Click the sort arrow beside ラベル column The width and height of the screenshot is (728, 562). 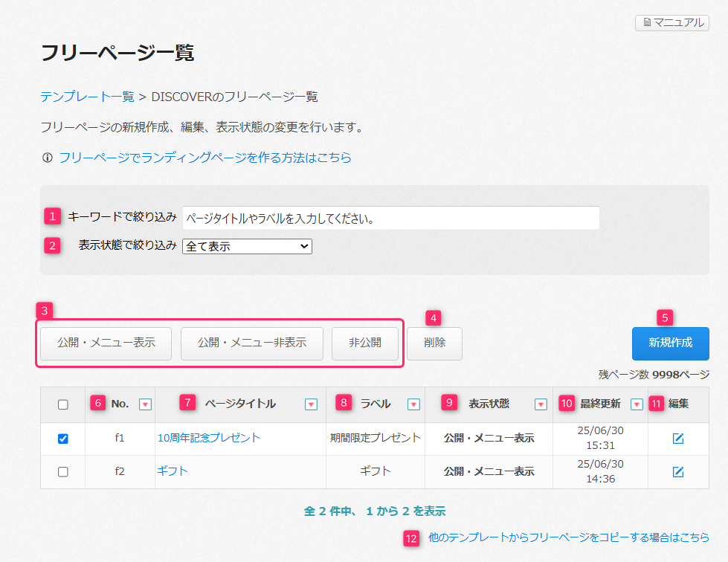point(413,404)
